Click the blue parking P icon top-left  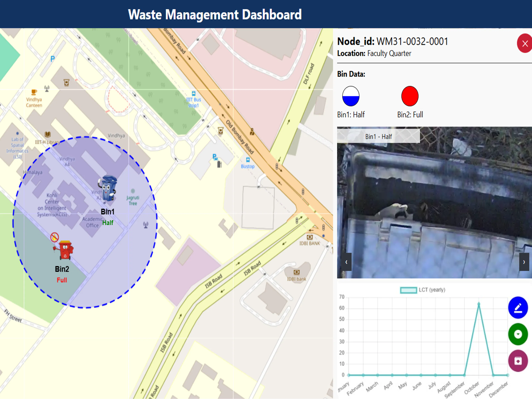click(x=52, y=59)
